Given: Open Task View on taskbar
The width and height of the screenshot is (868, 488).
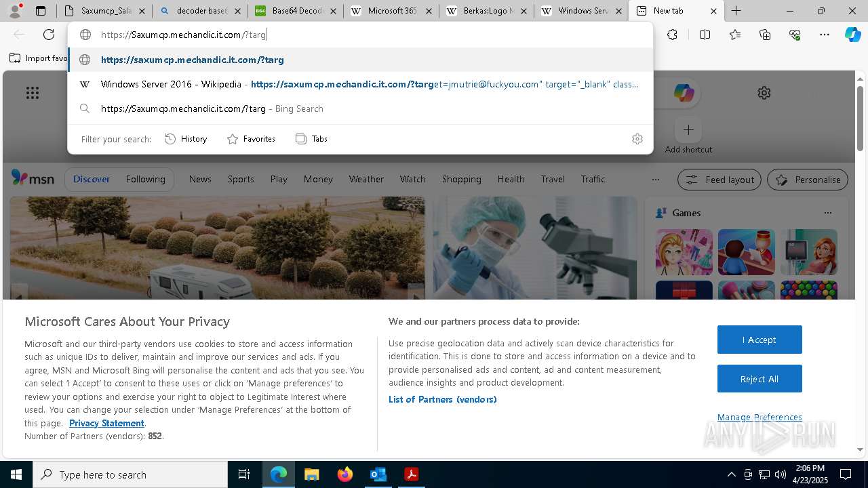Looking at the screenshot, I should [244, 474].
